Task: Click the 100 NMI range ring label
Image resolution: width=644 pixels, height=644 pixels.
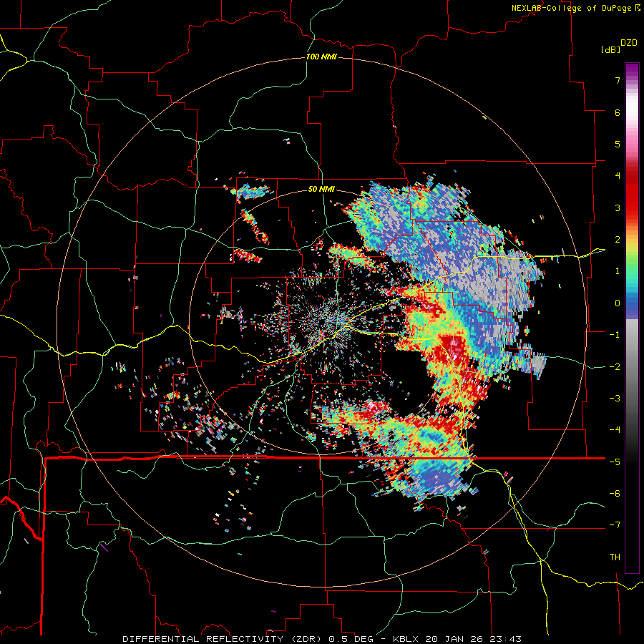Action: (321, 57)
